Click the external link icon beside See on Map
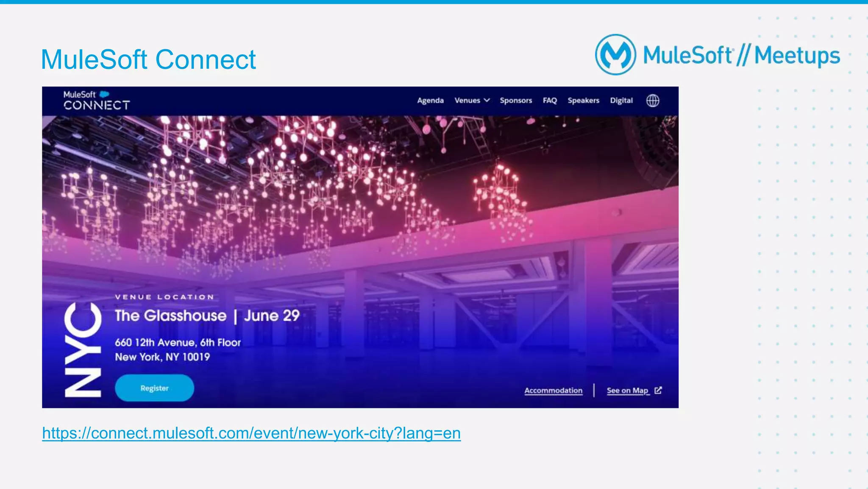Viewport: 868px width, 489px height. 658,390
